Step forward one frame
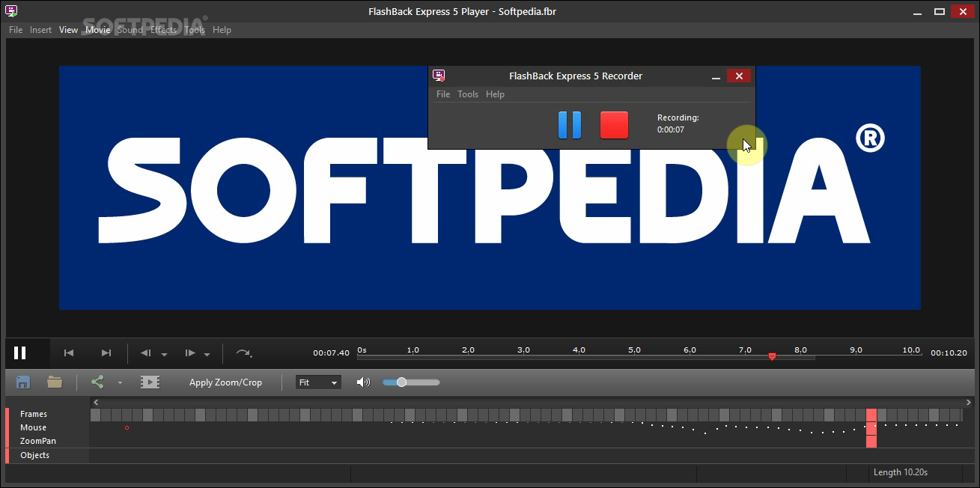 coord(190,353)
